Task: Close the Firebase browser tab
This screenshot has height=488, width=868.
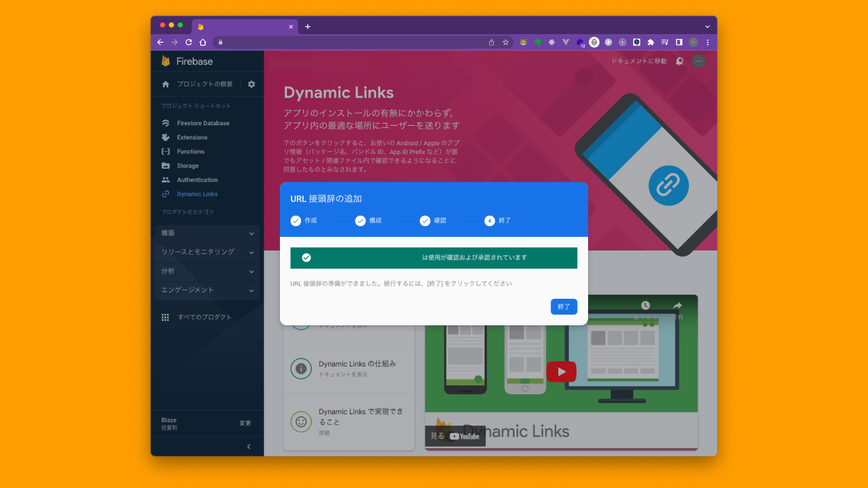Action: point(291,27)
